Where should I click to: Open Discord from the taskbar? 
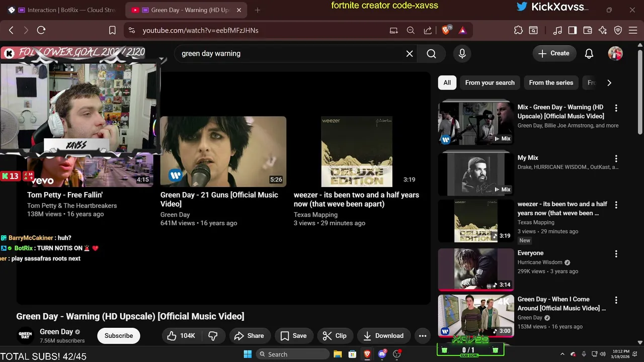pos(382,354)
